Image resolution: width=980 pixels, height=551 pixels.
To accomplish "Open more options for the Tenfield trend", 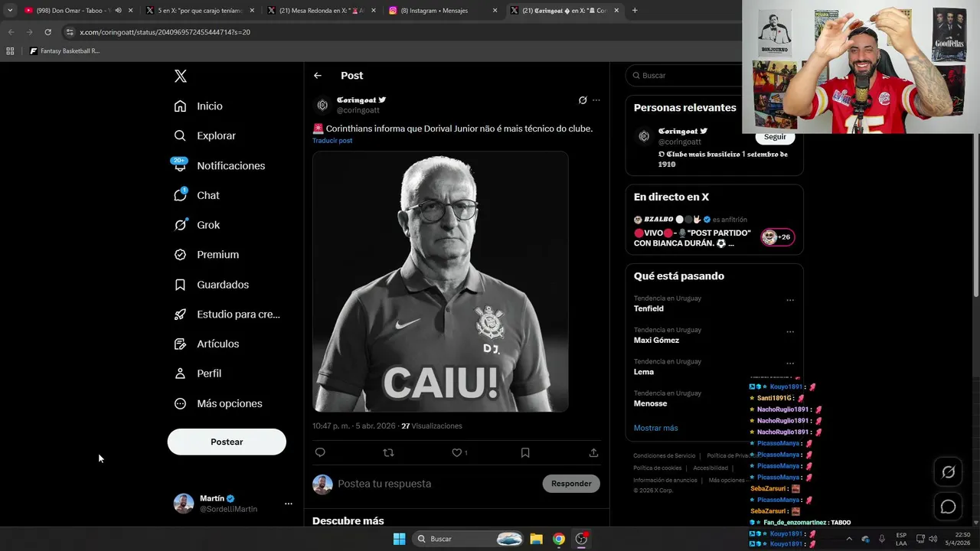I will [x=790, y=300].
